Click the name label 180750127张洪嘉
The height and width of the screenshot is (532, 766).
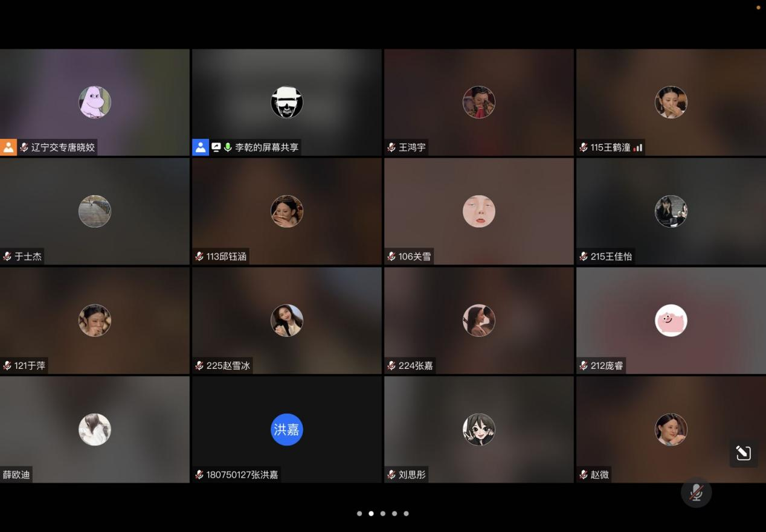click(242, 475)
